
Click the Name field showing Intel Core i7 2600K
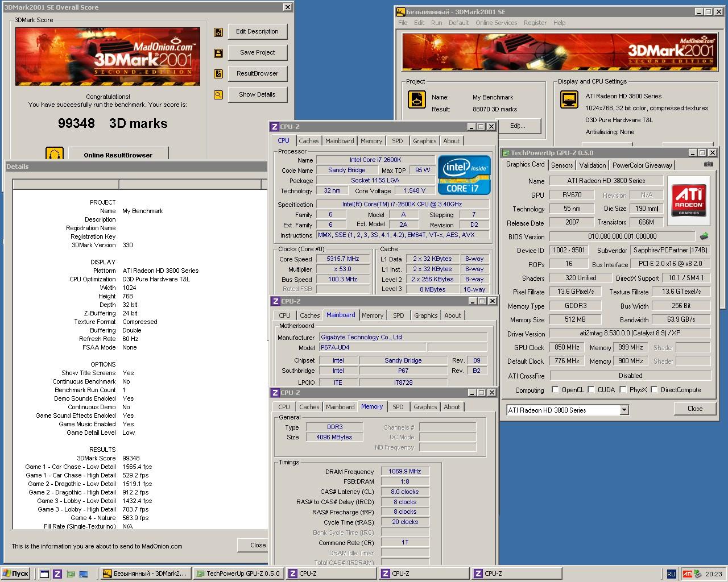(375, 160)
